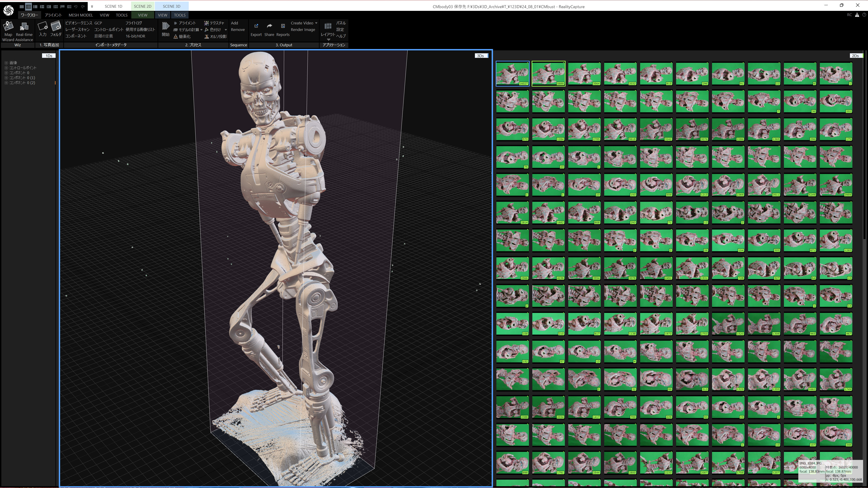Colorize the model with 色付け

coord(213,30)
